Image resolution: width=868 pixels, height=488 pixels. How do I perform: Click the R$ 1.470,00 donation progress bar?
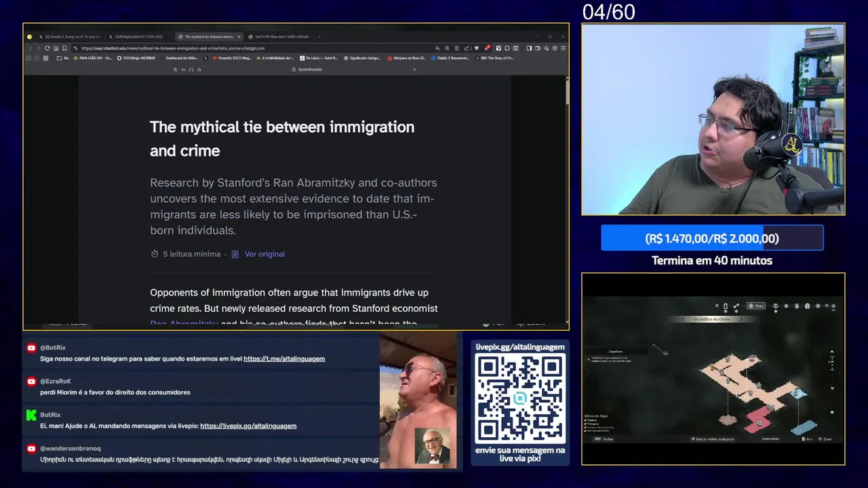pos(712,239)
